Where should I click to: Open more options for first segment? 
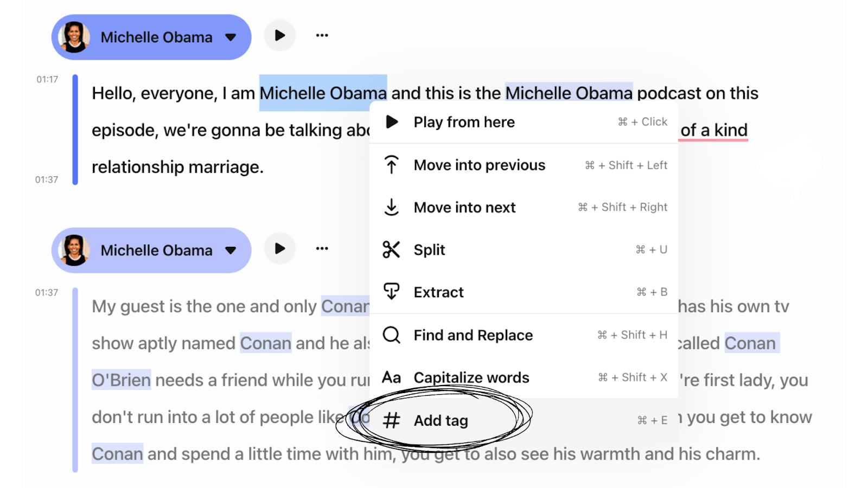pyautogui.click(x=322, y=36)
